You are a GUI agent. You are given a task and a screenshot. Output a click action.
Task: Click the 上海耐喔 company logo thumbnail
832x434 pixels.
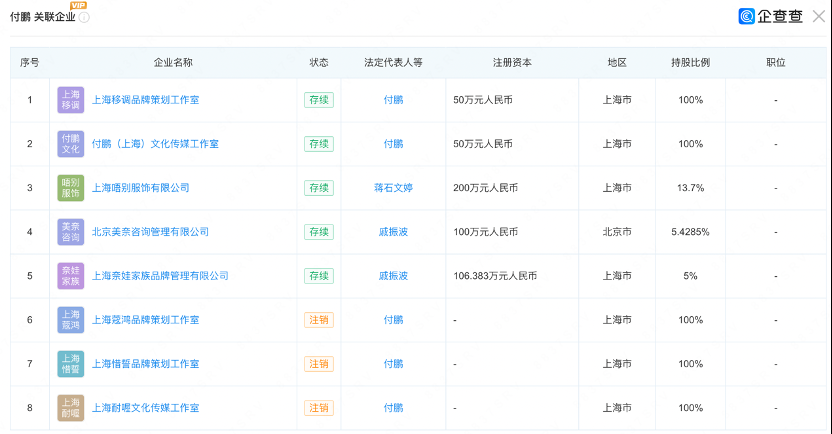[x=71, y=408]
